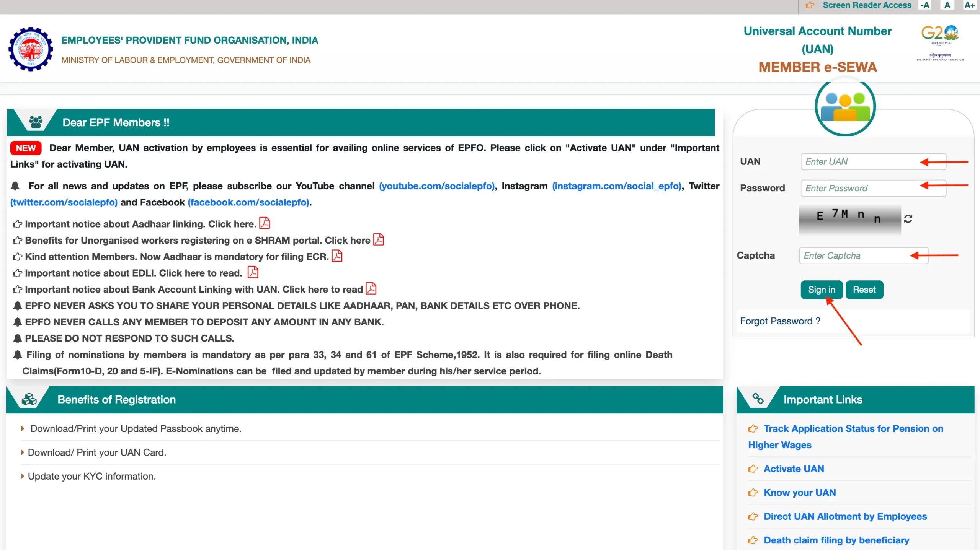Open the Aadhaar linking notice PDF icon

265,223
